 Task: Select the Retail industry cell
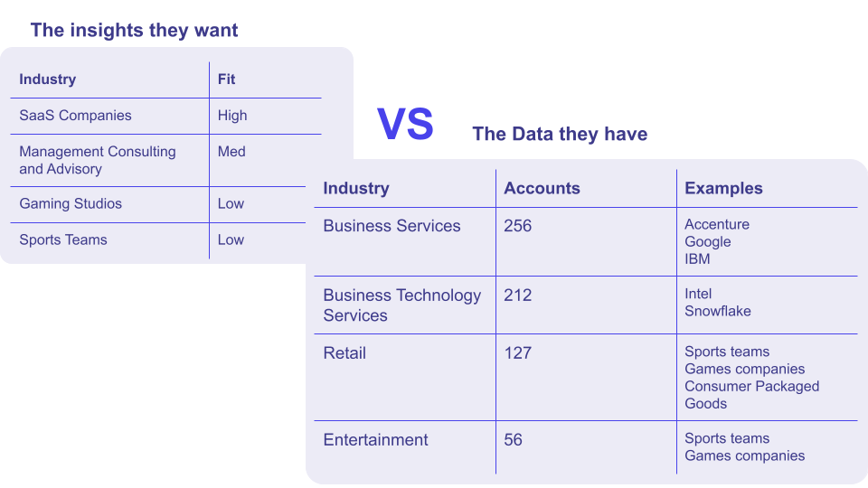click(344, 353)
